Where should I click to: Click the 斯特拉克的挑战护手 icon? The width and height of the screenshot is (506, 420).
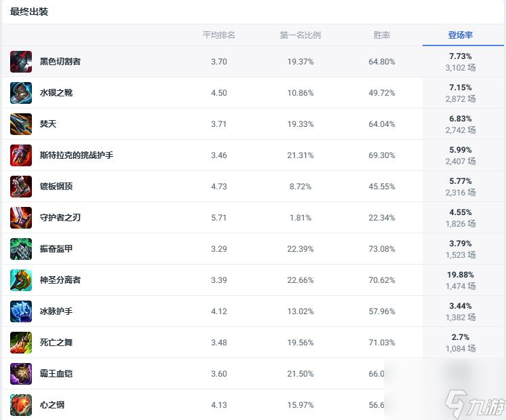click(x=21, y=155)
